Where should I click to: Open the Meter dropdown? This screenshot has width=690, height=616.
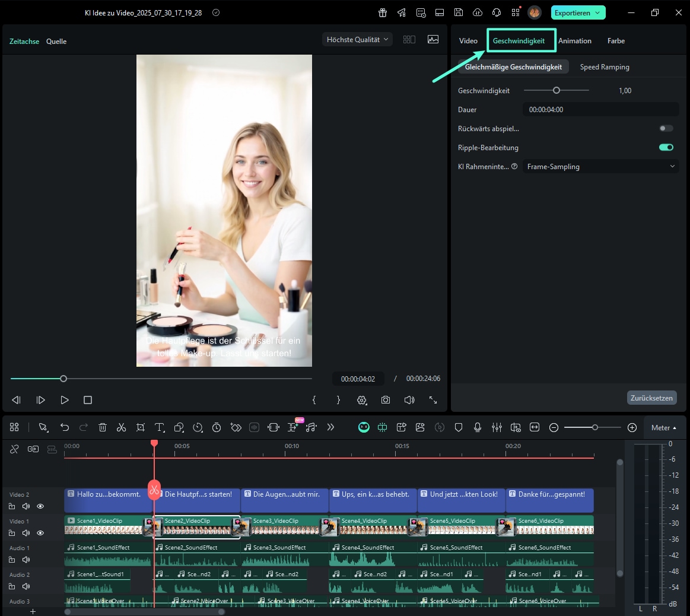663,428
